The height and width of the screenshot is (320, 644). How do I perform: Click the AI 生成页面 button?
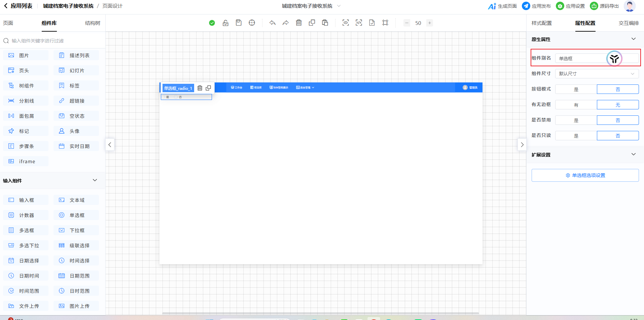502,6
